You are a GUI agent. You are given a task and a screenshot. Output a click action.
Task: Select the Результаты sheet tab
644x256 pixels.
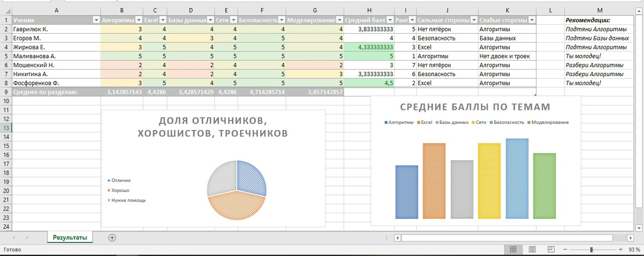coord(70,237)
